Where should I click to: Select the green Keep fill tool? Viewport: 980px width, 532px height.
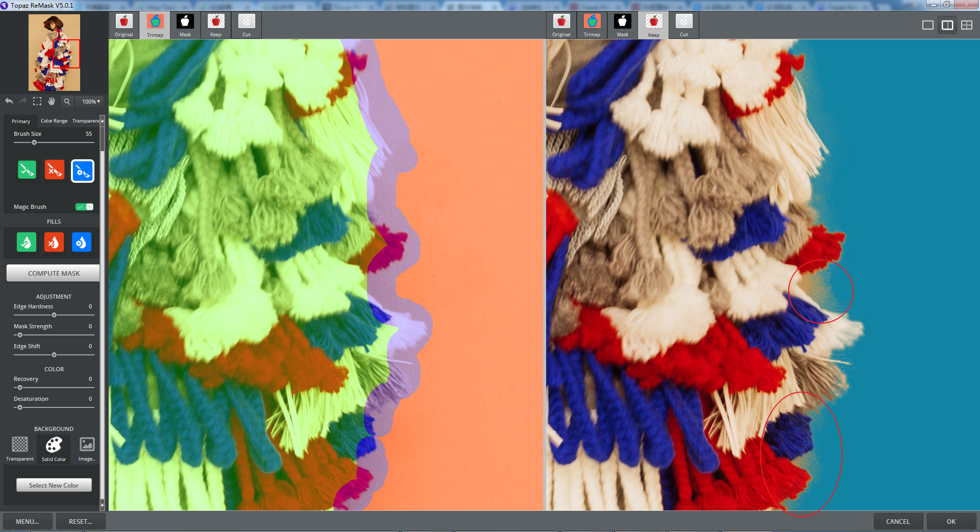[x=27, y=242]
